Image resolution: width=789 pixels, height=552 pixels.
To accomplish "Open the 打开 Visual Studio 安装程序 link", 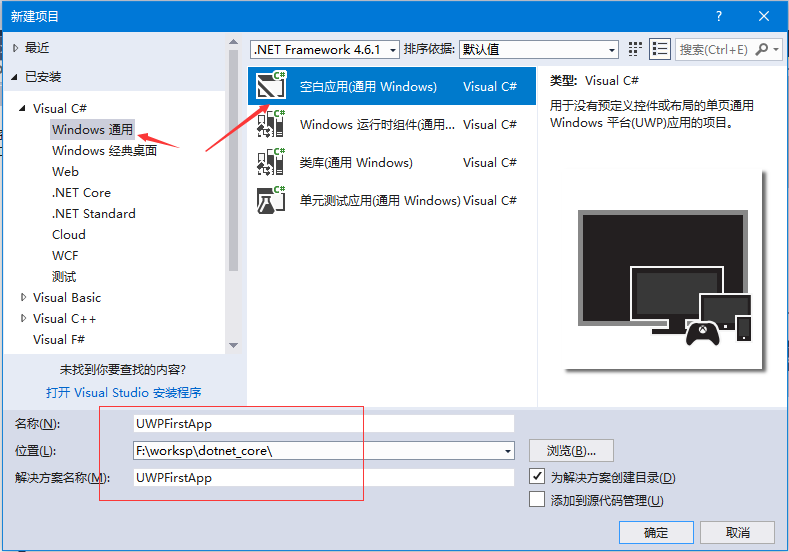I will point(124,392).
